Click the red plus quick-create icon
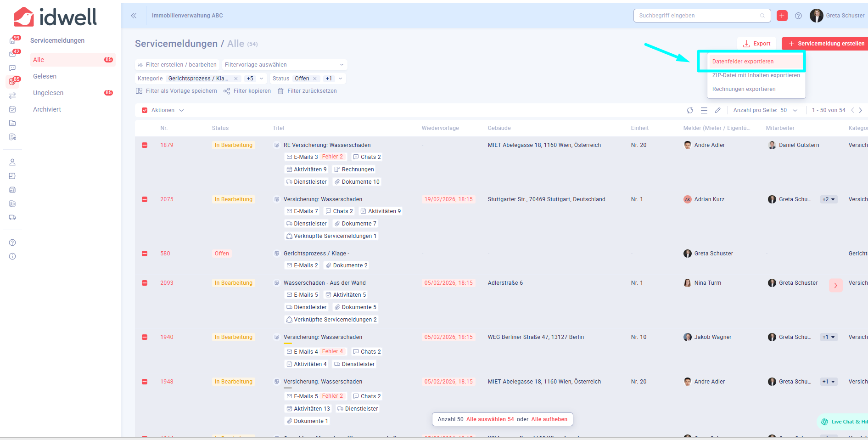Viewport: 868px width, 440px height. pos(782,16)
